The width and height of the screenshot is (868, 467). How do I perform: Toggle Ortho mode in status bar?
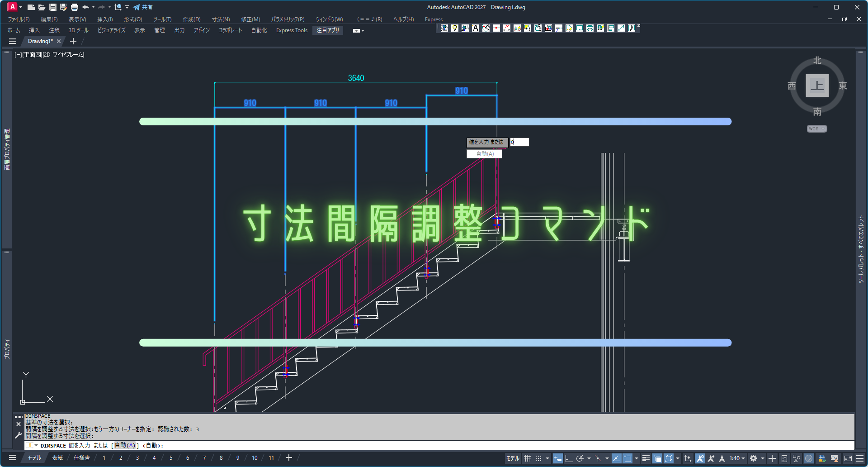(x=569, y=458)
